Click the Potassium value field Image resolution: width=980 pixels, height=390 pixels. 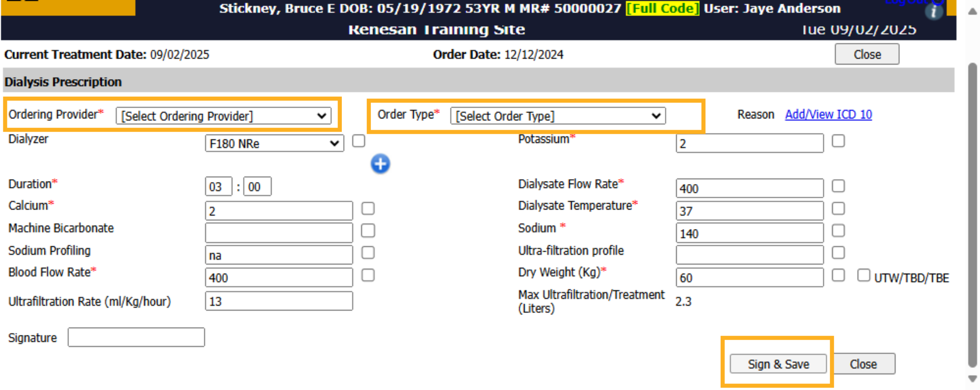(750, 144)
